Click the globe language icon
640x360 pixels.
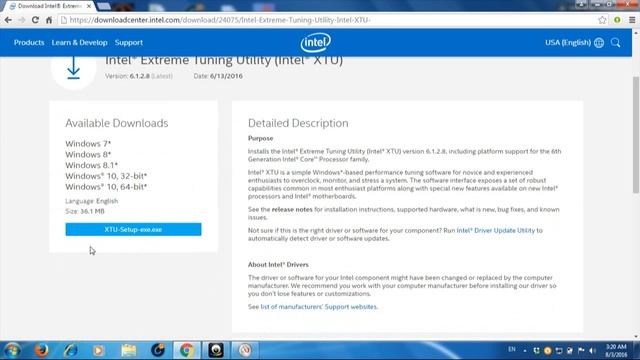(599, 42)
